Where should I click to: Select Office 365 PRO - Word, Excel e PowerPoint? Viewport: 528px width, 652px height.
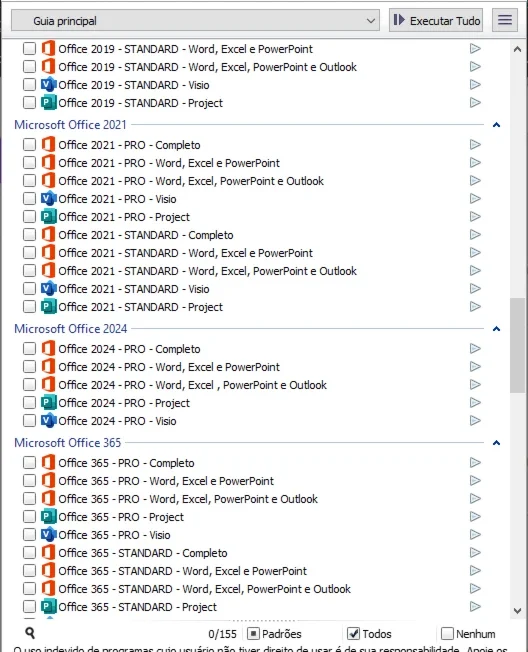[x=166, y=481]
